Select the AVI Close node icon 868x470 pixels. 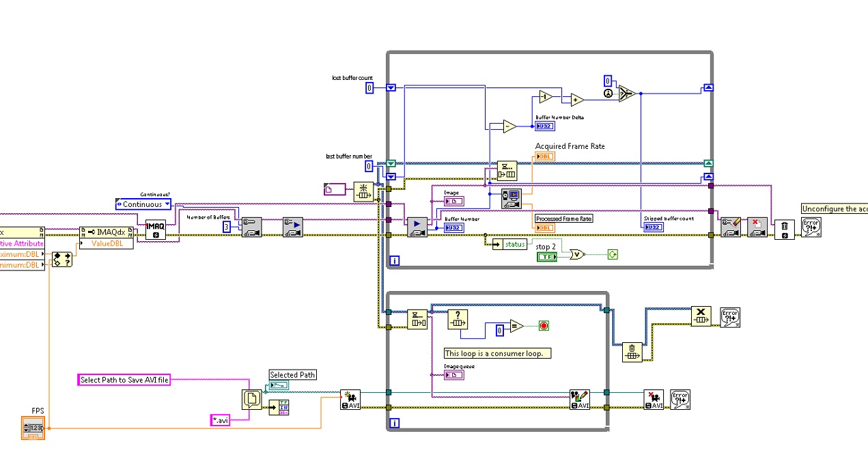(x=654, y=400)
